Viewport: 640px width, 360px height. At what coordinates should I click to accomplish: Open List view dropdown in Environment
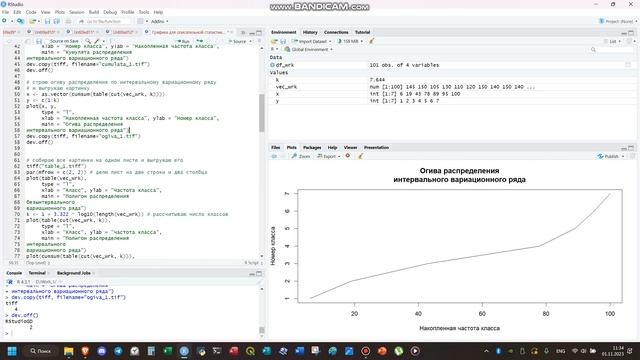click(x=612, y=41)
